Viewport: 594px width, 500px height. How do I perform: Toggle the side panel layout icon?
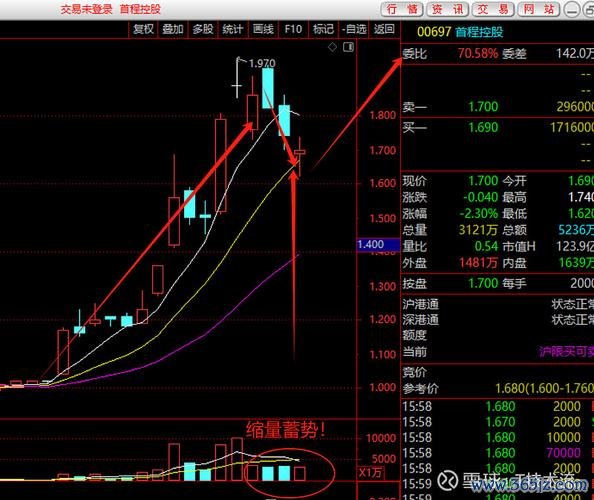[x=348, y=47]
